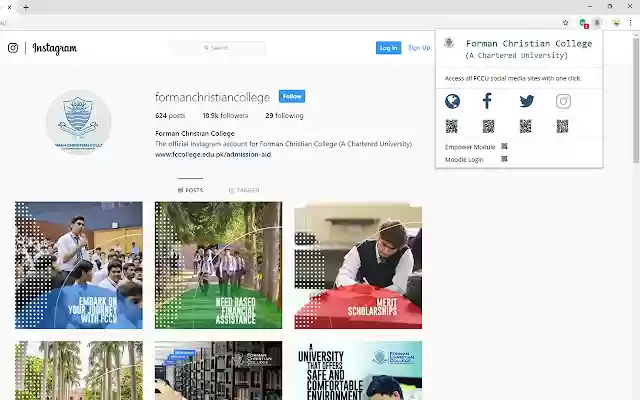
Task: Click the Instagram wordmark logo
Action: pos(55,49)
